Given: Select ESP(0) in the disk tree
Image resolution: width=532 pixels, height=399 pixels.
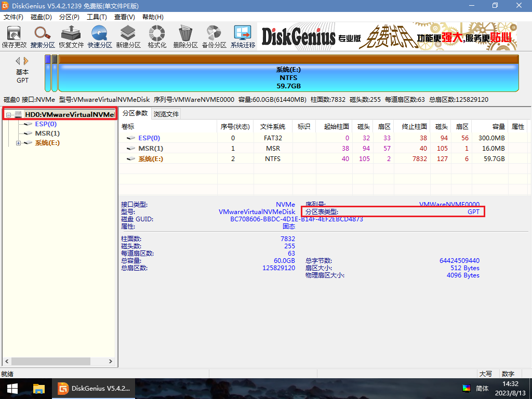Looking at the screenshot, I should point(46,124).
